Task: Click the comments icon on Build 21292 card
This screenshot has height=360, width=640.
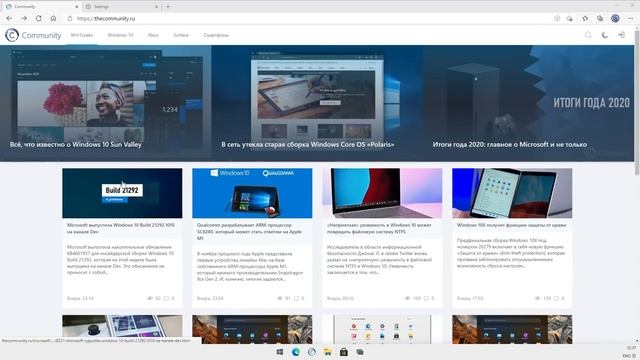Action: click(166, 298)
